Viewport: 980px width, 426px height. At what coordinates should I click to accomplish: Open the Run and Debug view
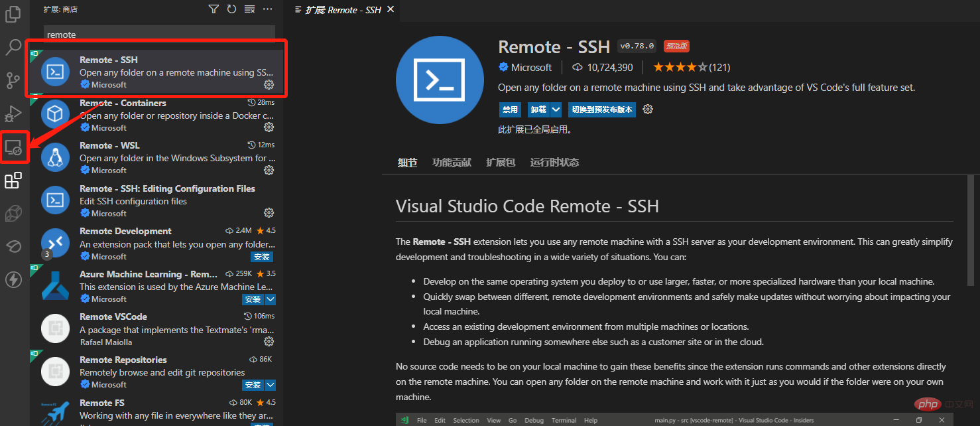pyautogui.click(x=13, y=113)
